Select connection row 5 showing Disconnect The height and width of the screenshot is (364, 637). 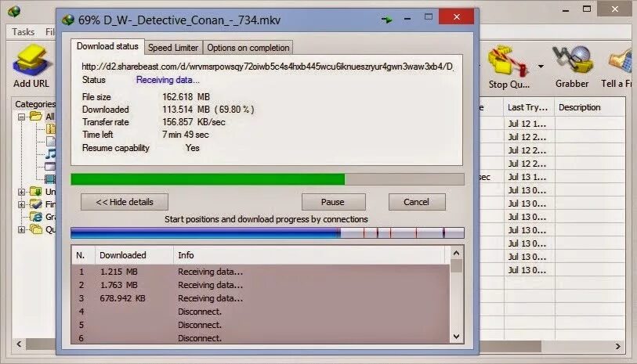[261, 325]
